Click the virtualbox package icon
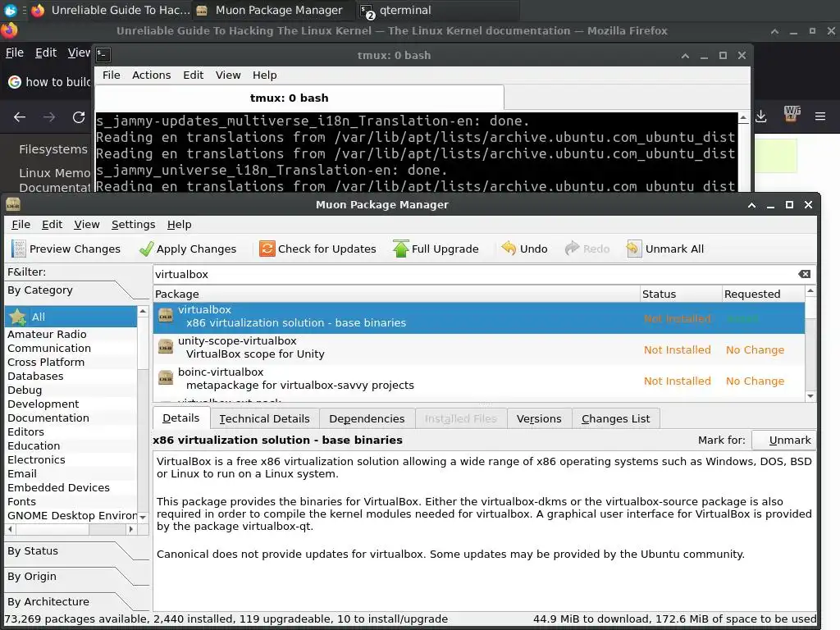This screenshot has width=840, height=630. point(166,316)
